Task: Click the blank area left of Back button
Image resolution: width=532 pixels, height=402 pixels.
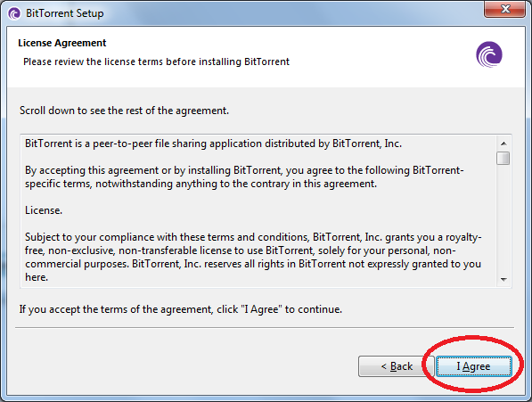Action: (184, 366)
